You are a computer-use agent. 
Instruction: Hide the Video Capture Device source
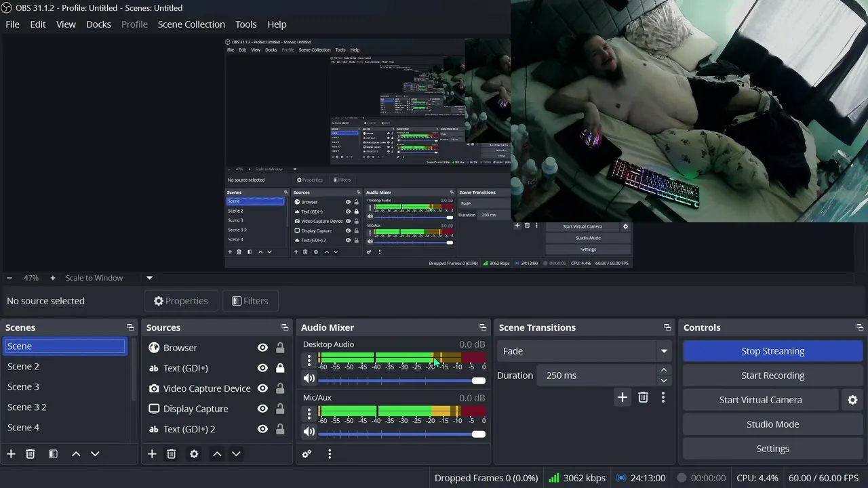[262, 388]
